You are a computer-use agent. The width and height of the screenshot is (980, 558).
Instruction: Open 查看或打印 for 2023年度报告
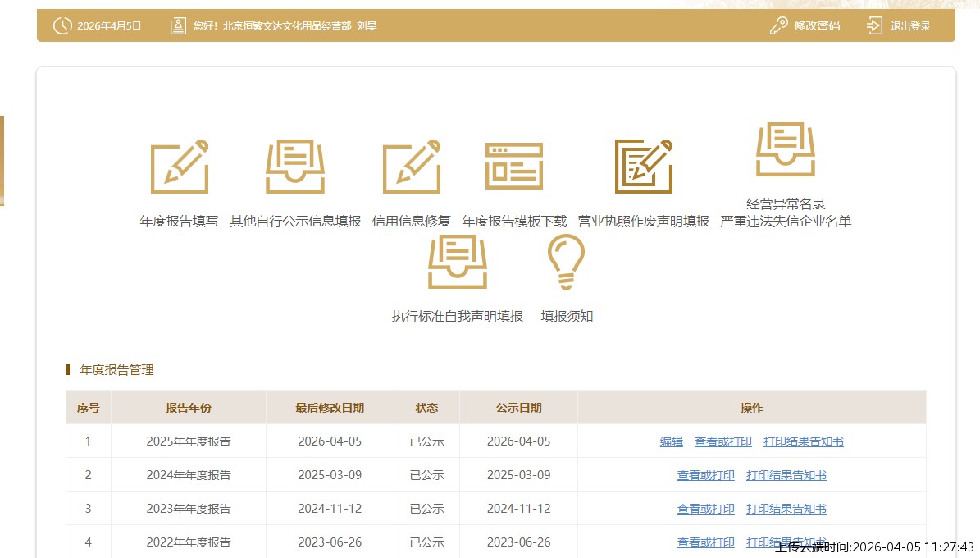[706, 509]
